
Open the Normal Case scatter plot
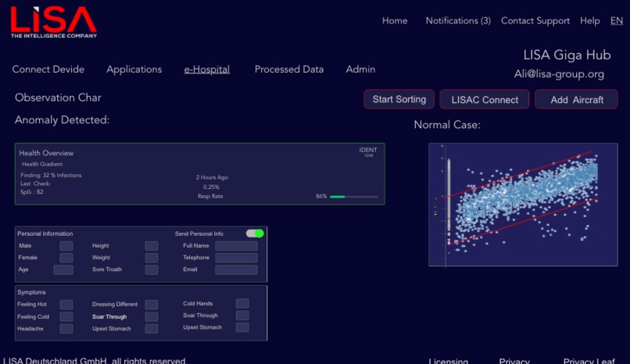tap(523, 205)
